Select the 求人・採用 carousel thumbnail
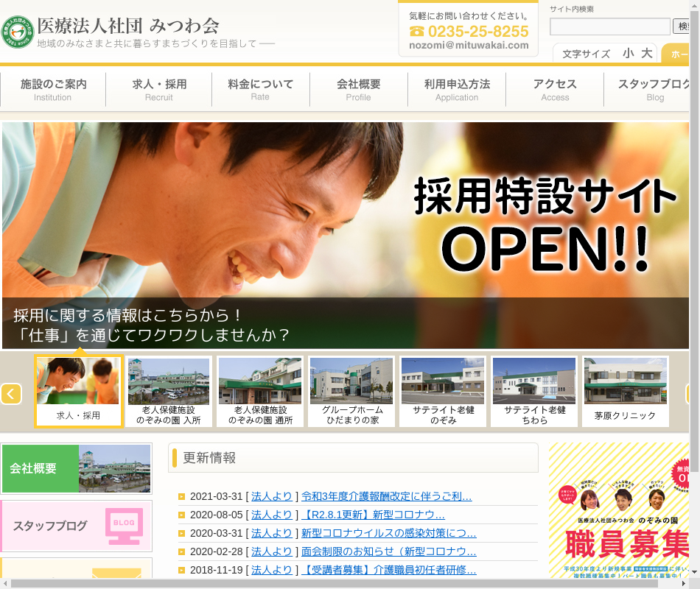The width and height of the screenshot is (700, 589). click(78, 391)
